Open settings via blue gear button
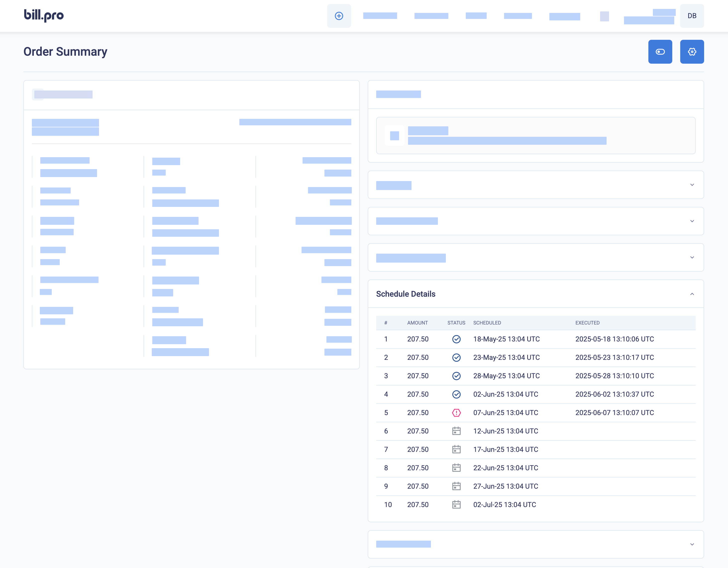 [692, 52]
